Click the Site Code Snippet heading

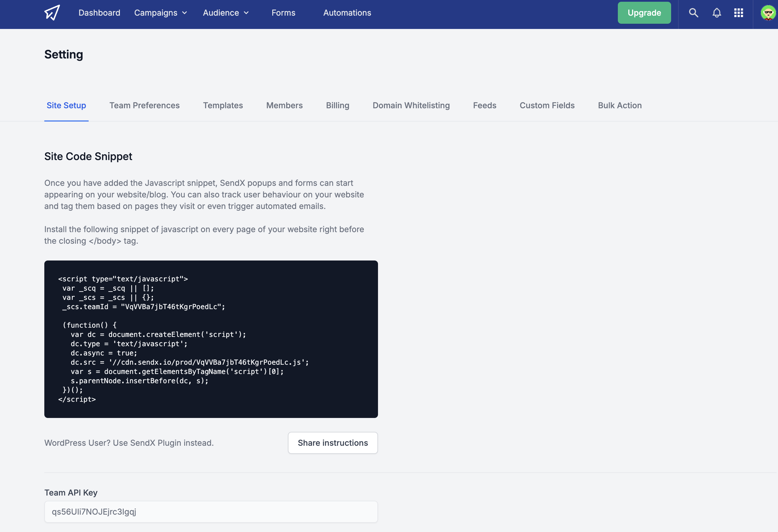(x=88, y=156)
